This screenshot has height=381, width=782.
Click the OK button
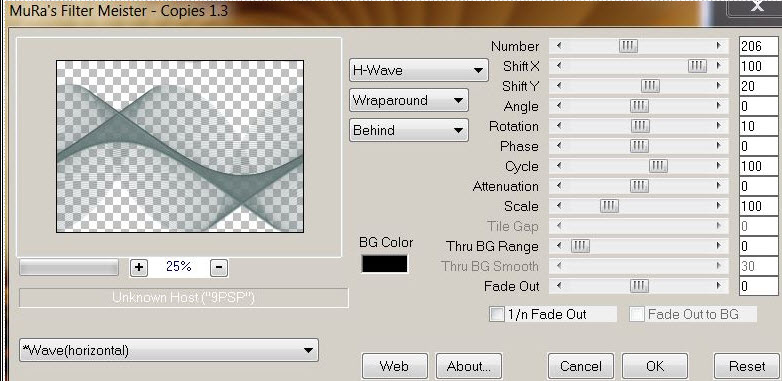coord(655,366)
